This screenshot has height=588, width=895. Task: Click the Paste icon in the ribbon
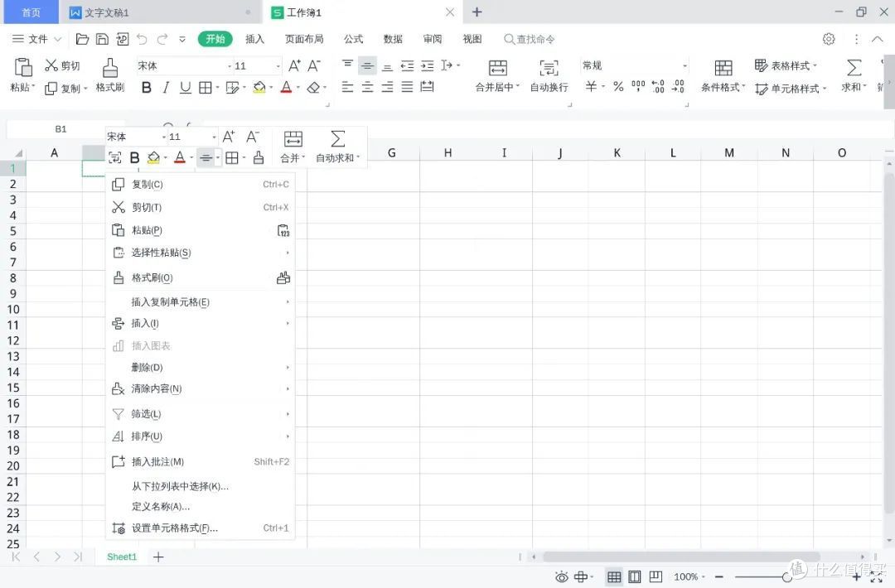(23, 67)
